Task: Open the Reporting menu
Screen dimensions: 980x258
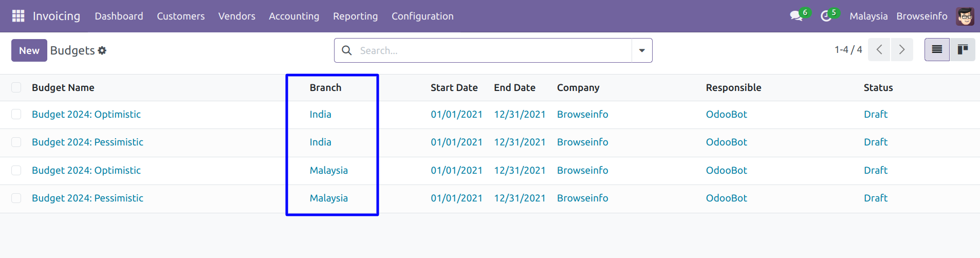Action: 355,16
